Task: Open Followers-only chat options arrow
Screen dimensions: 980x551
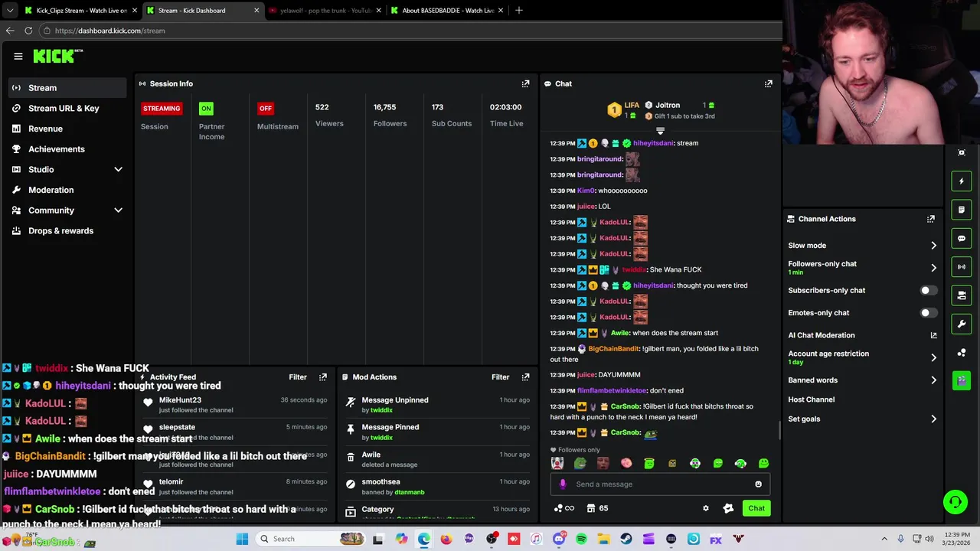Action: (933, 268)
